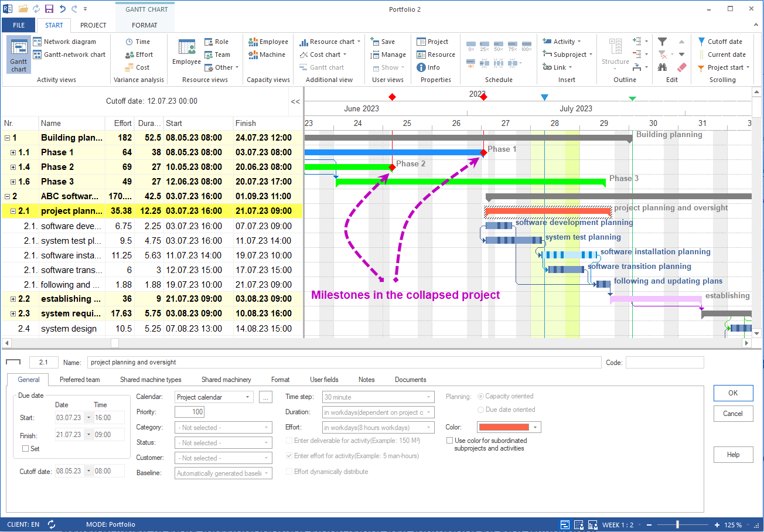Click the Priority input field
Screen dimensions: 764x532
point(190,412)
